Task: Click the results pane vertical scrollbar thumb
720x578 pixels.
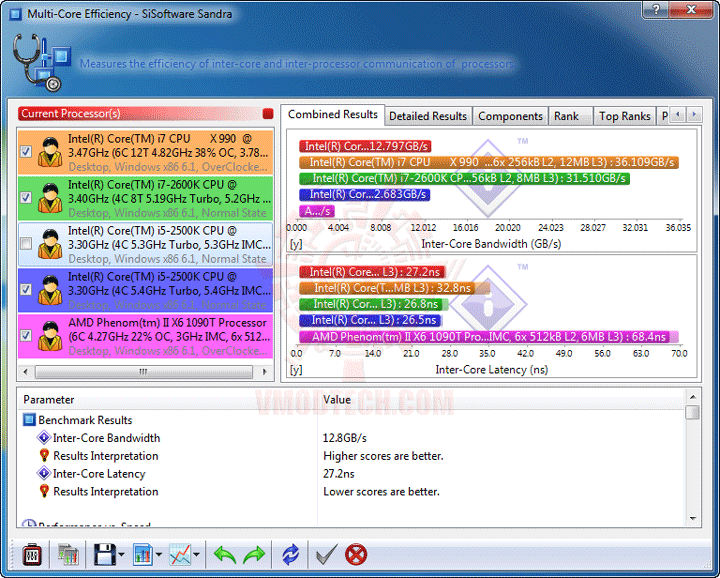Action: click(692, 412)
